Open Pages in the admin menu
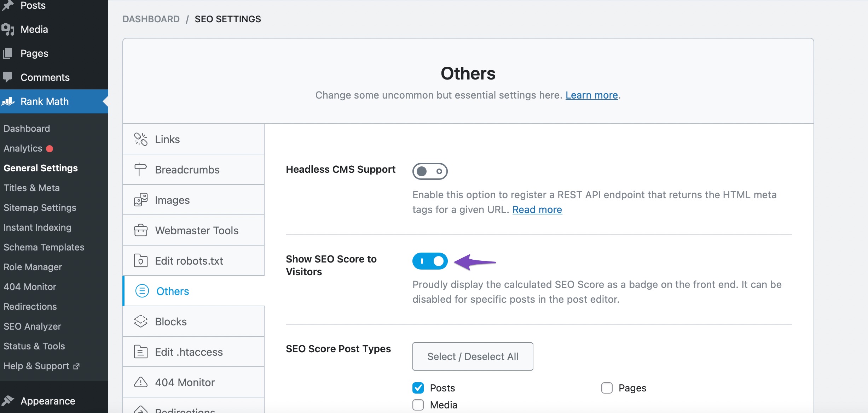The image size is (868, 413). pos(54,53)
